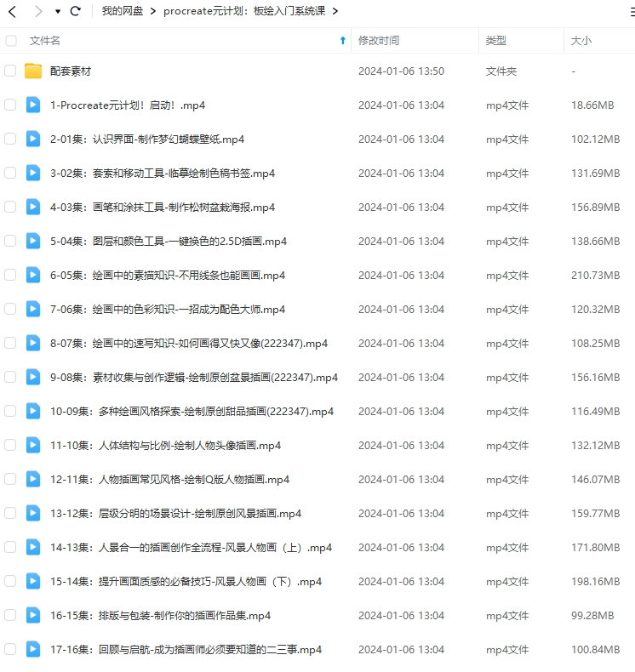Tick checkbox for 5-04集 file

pos(10,241)
